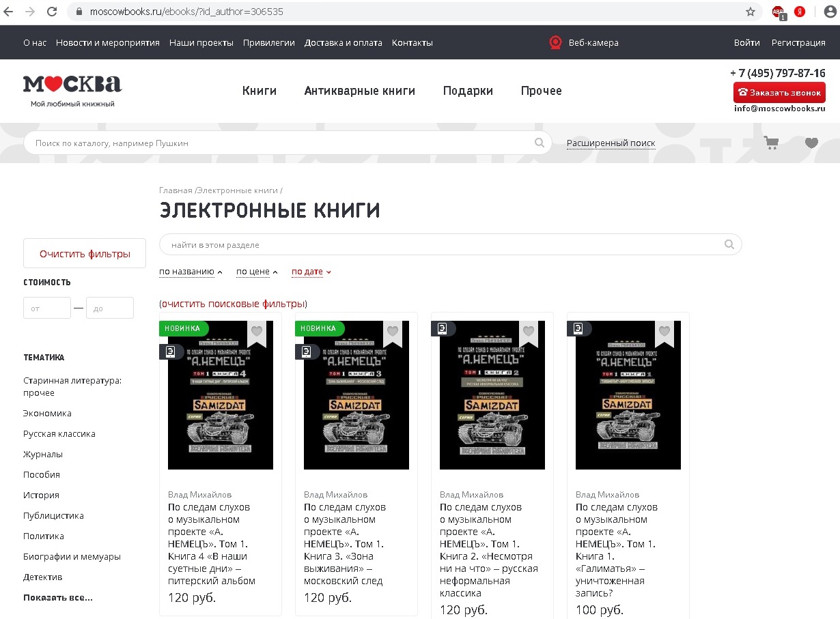This screenshot has width=840, height=619.
Task: Favorite the Книга 4 book with heart
Action: (x=256, y=332)
